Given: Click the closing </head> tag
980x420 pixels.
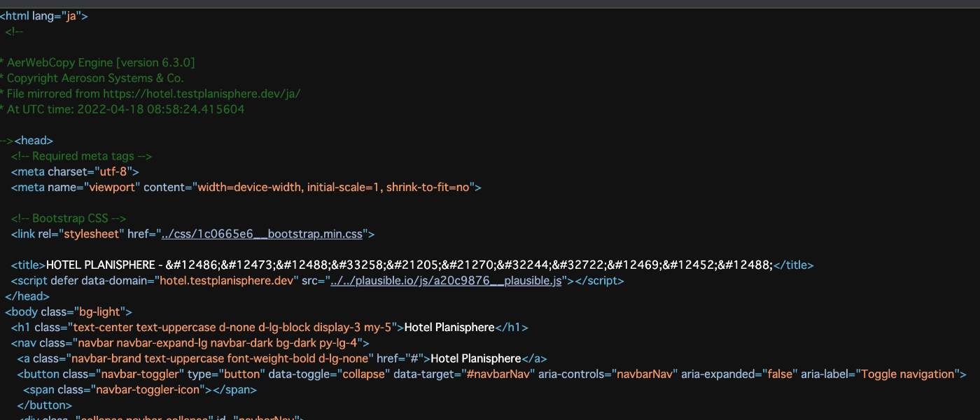Looking at the screenshot, I should tap(27, 296).
